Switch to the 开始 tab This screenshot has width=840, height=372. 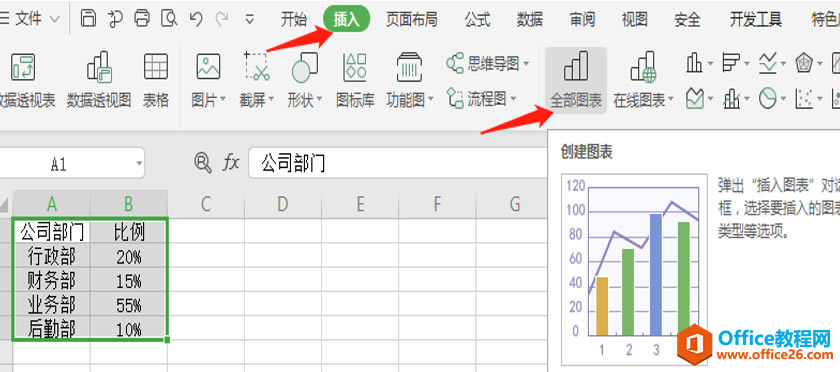294,20
